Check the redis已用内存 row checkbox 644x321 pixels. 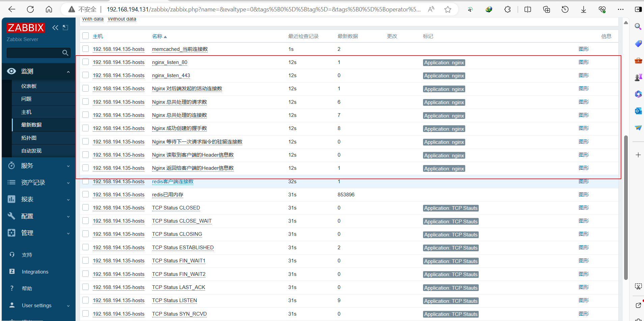click(x=86, y=194)
